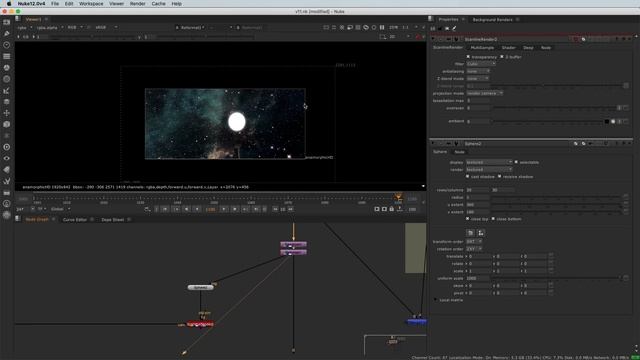
Task: Open the transform order dropdown
Action: point(474,242)
